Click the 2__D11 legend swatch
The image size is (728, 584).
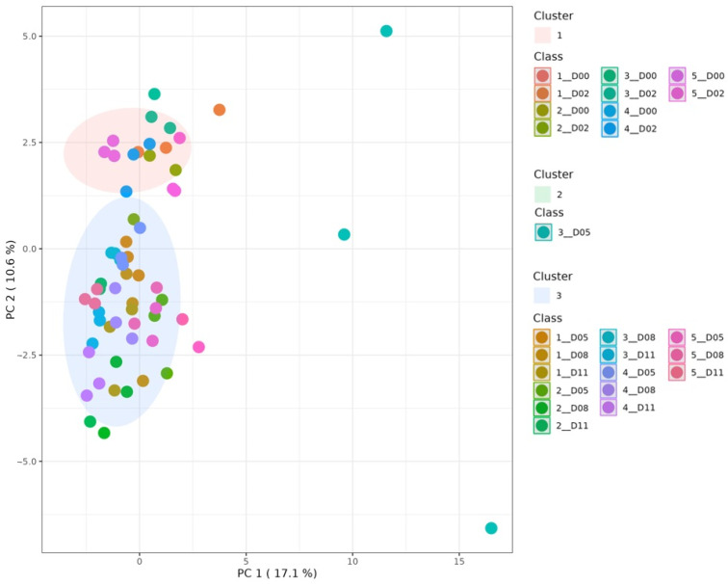click(541, 425)
